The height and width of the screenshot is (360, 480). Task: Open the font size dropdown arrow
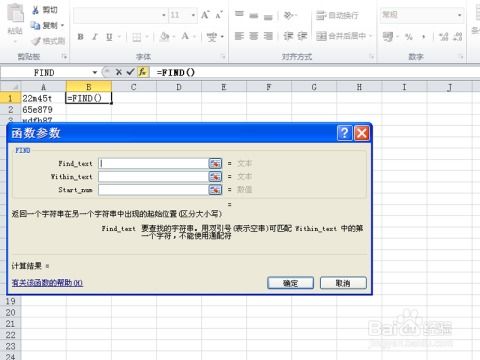193,15
